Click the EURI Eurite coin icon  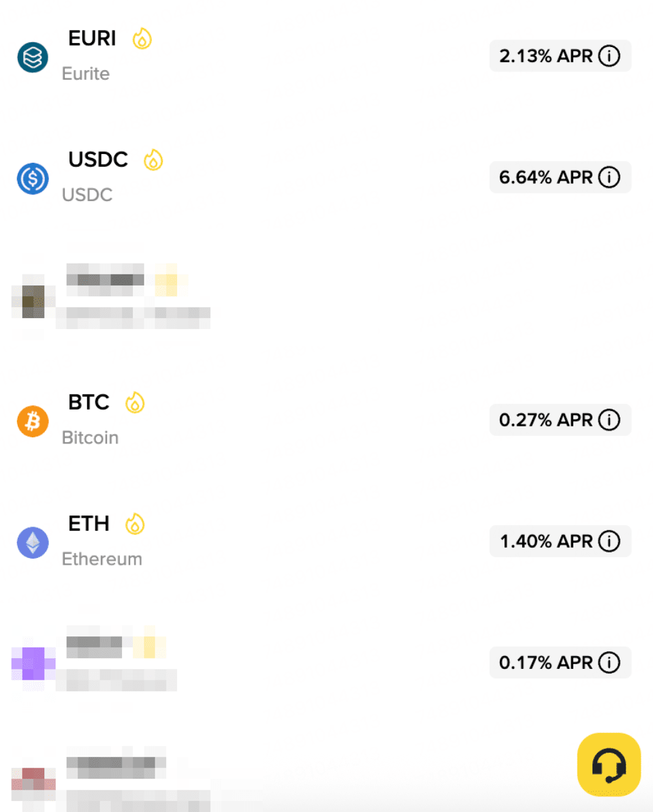point(33,57)
